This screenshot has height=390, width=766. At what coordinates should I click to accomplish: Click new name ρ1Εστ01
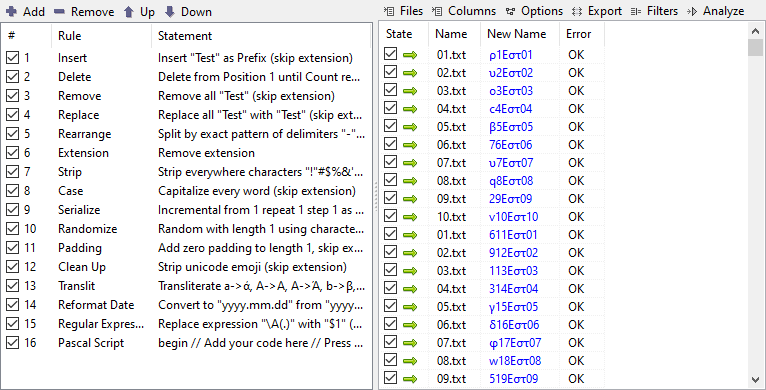coord(511,55)
